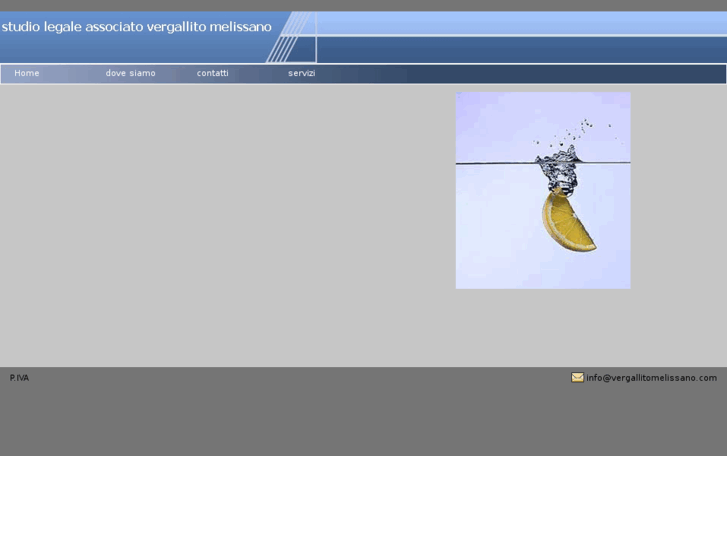727x545 pixels.
Task: Click the lemon splash photo
Action: (543, 190)
